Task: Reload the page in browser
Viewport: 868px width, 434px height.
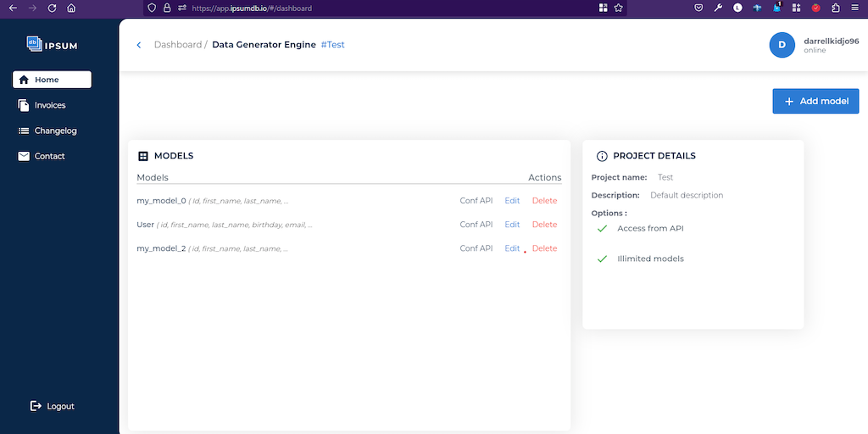Action: 53,8
